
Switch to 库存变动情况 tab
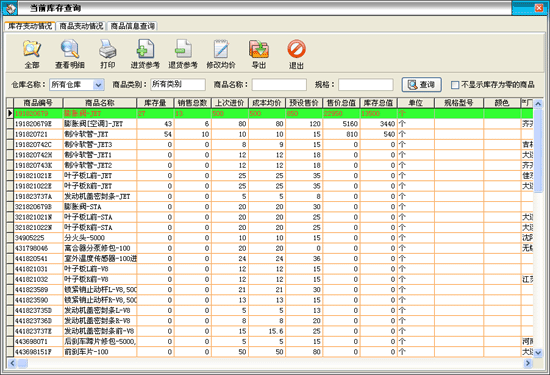[x=30, y=26]
